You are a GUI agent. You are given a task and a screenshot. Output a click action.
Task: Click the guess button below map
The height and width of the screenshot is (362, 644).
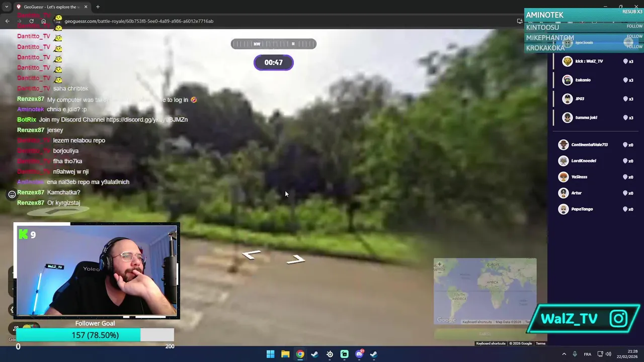point(485,333)
